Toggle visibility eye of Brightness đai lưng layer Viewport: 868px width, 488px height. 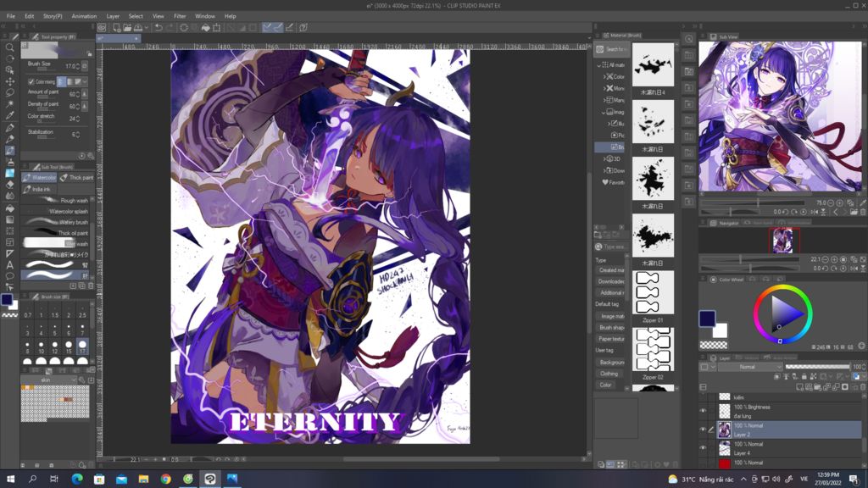point(703,411)
